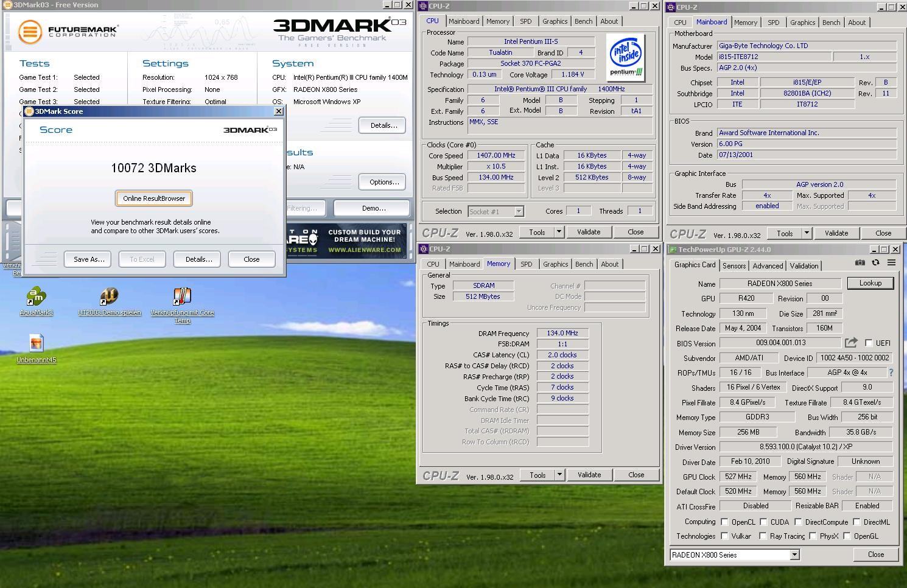Open the Socket #1 selection dropdown in CPU-Z
Viewport: 907px width, 588px height.
(x=519, y=211)
